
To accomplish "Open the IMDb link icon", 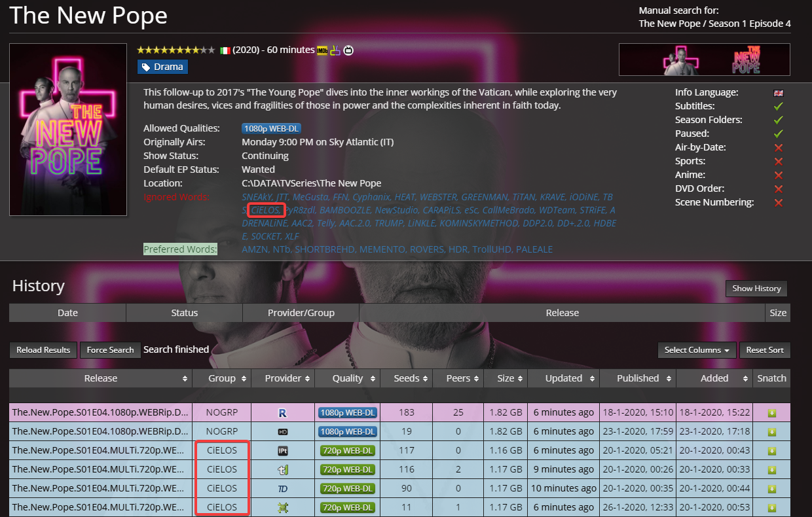I will [x=322, y=50].
